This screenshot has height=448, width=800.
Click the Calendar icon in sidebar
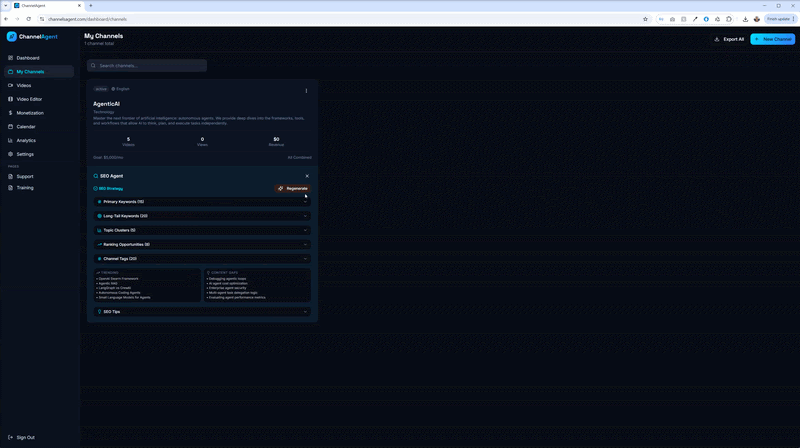(11, 127)
